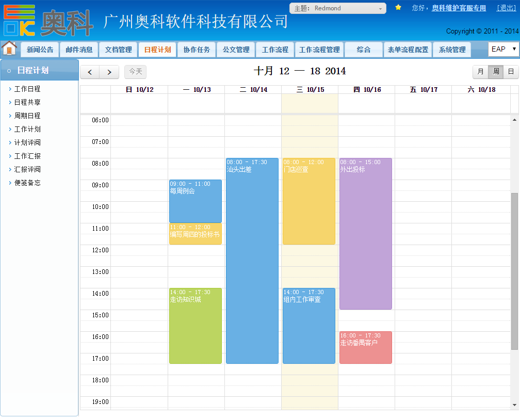This screenshot has width=520, height=420.
Task: Click scrollbar up arrow in calendar
Action: [514, 120]
